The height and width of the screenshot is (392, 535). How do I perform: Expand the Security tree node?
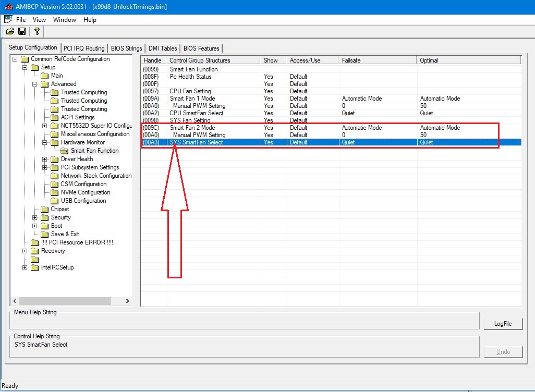[x=34, y=218]
